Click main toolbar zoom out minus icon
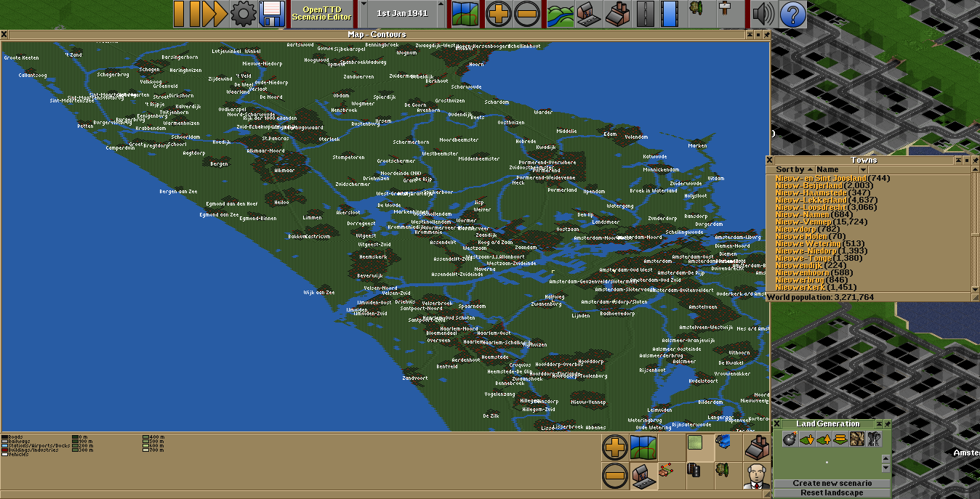Screen dimensions: 980x499 [526, 14]
